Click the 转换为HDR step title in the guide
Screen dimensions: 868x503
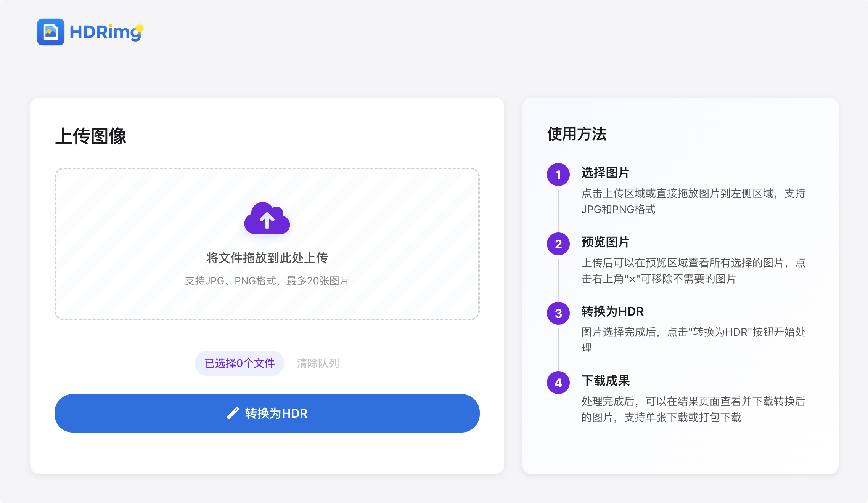pyautogui.click(x=612, y=311)
